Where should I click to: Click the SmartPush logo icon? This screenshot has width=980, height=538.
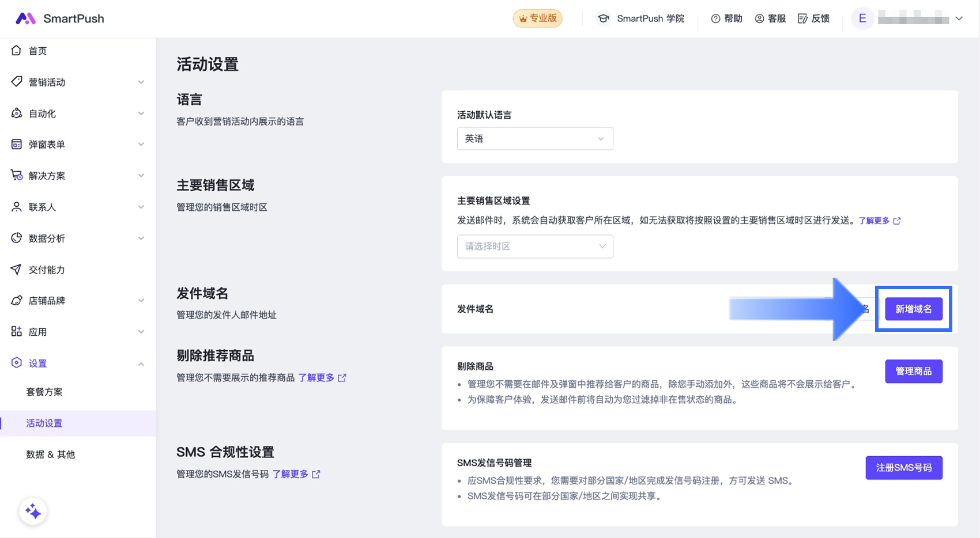point(25,18)
